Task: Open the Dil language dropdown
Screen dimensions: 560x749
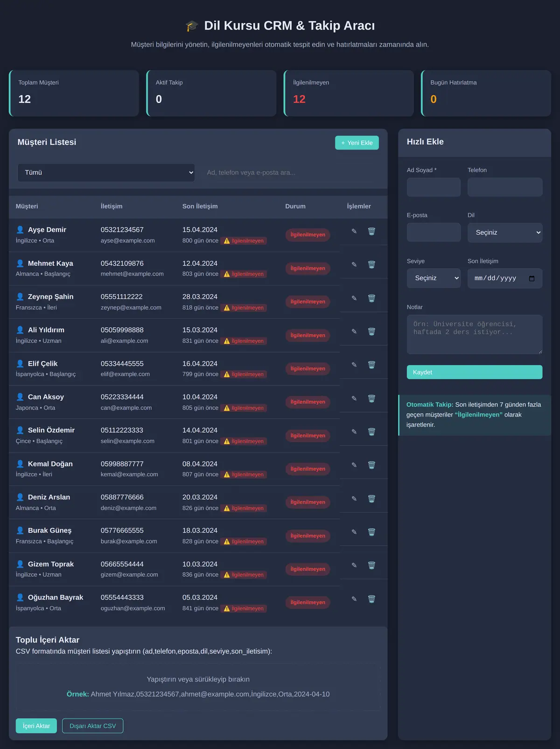Action: point(505,233)
